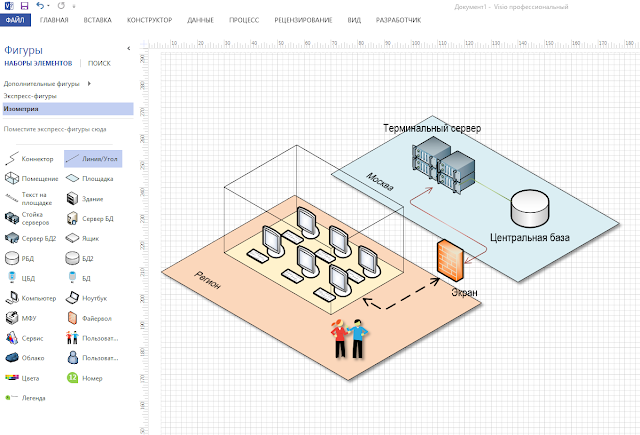Select the Терминальный сервер rack on canvas
The width and height of the screenshot is (640, 435).
(444, 164)
